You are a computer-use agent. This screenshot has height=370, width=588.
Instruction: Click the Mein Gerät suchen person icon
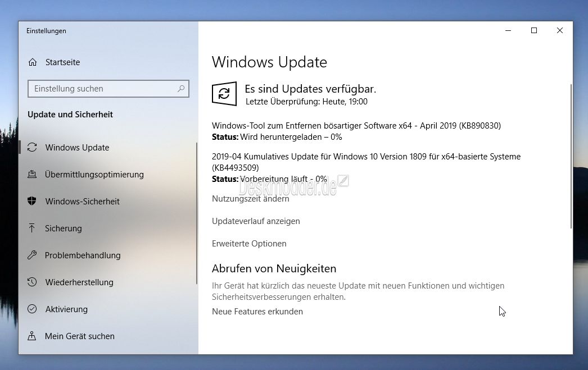pyautogui.click(x=32, y=336)
